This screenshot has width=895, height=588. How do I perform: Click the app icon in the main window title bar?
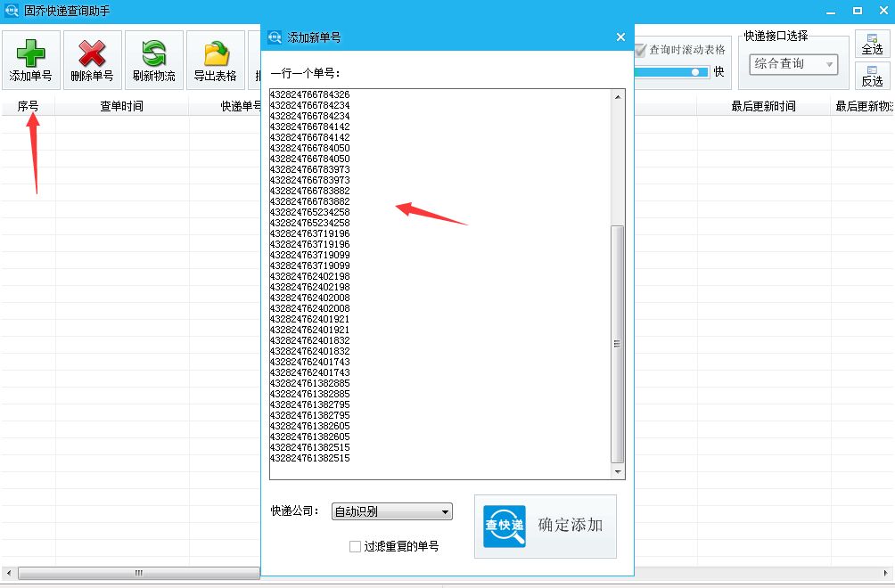[x=11, y=10]
